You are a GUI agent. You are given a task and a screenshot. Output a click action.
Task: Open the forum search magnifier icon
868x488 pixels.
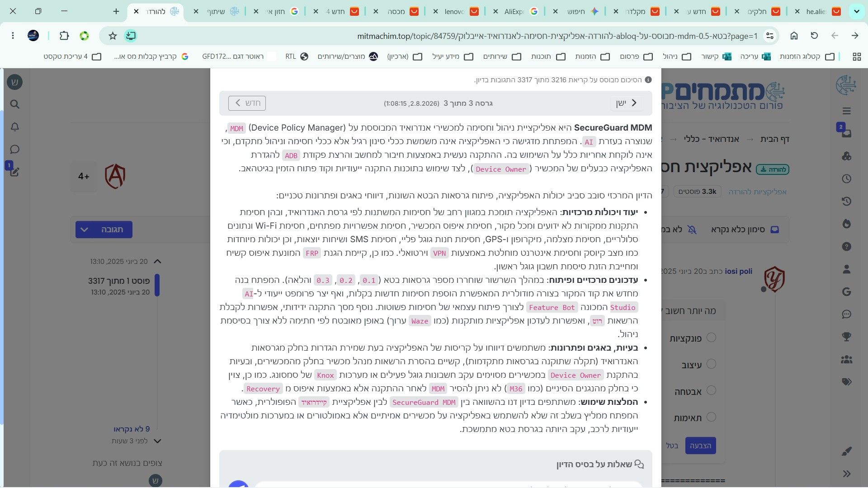pyautogui.click(x=15, y=104)
